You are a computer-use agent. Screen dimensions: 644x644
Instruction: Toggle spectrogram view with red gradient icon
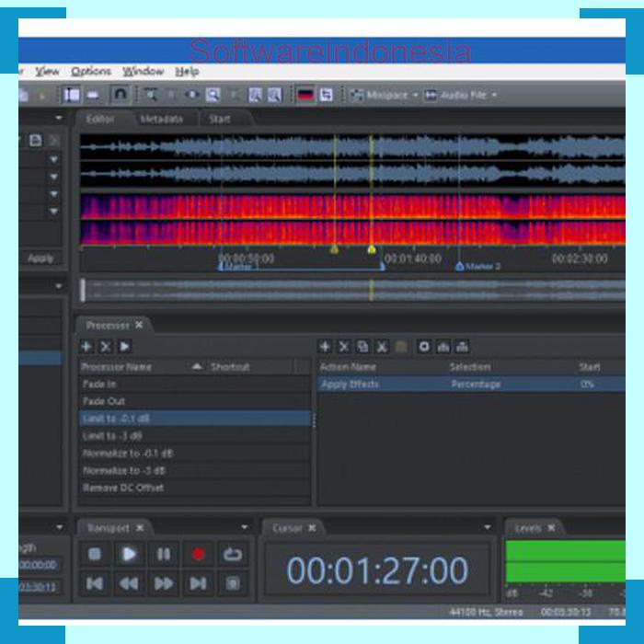coord(305,95)
